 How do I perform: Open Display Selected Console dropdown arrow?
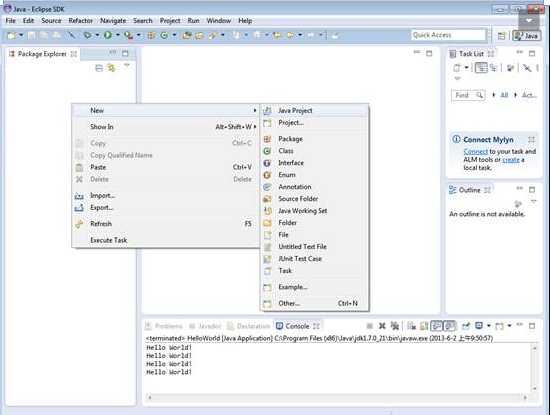[489, 326]
